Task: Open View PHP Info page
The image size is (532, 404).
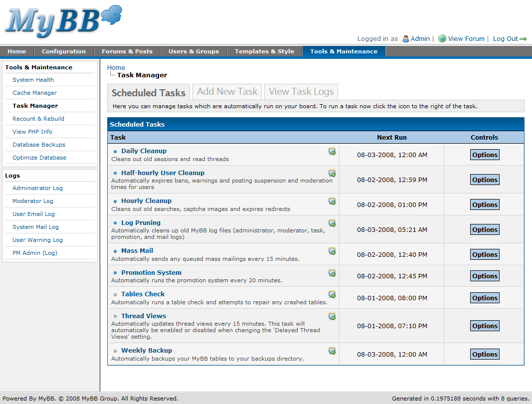Action: tap(32, 131)
